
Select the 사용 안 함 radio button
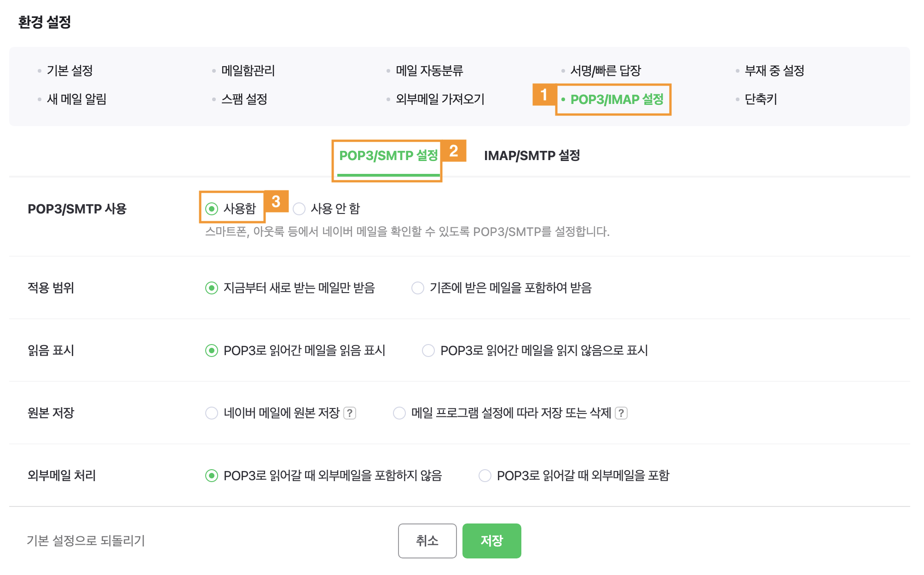(300, 209)
